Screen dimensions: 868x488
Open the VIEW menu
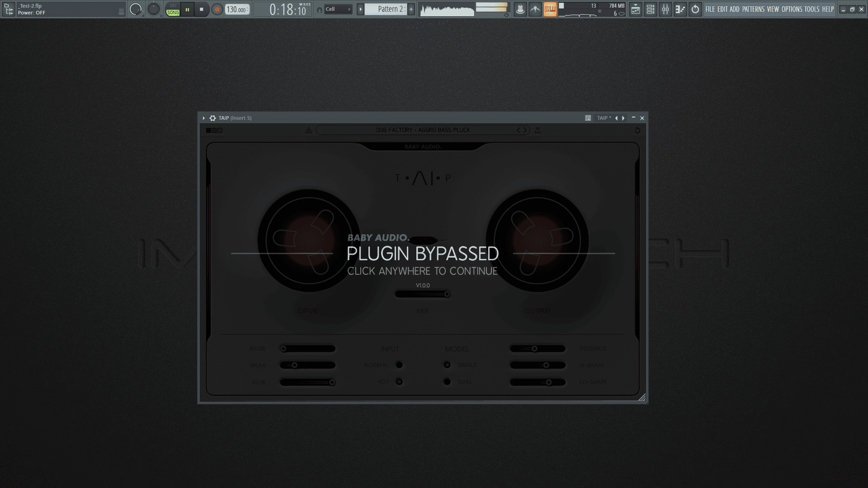(773, 9)
